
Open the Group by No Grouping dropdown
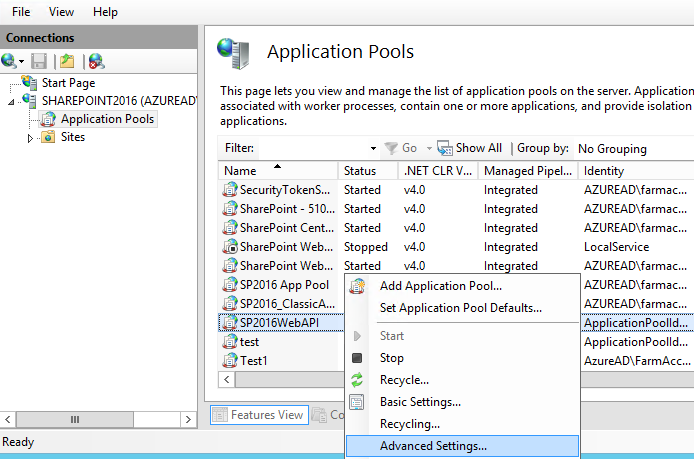(612, 148)
